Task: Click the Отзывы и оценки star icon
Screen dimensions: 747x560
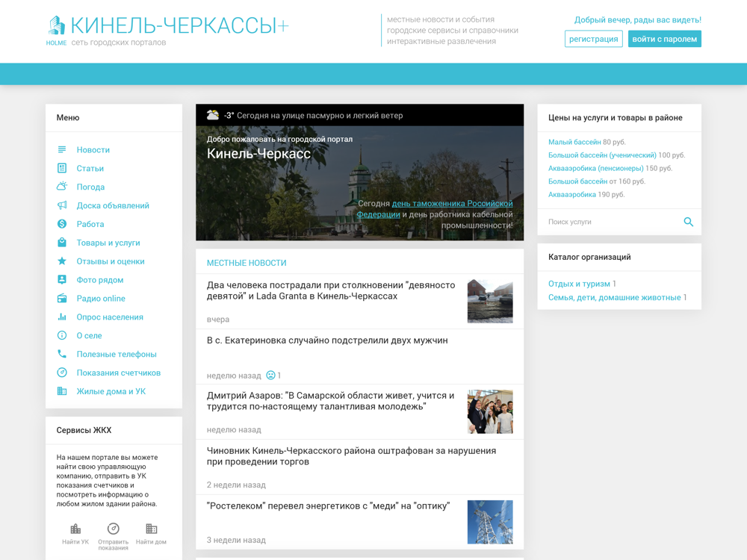Action: [x=62, y=261]
